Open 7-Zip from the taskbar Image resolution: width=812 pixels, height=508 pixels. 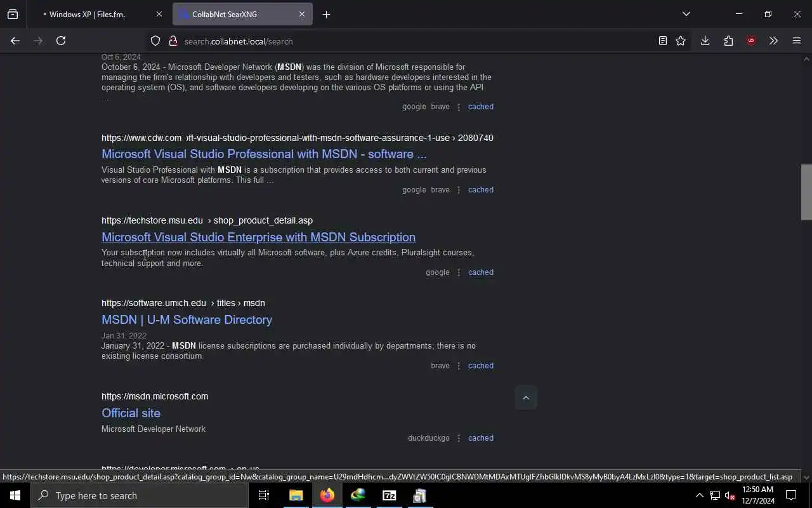(x=389, y=495)
